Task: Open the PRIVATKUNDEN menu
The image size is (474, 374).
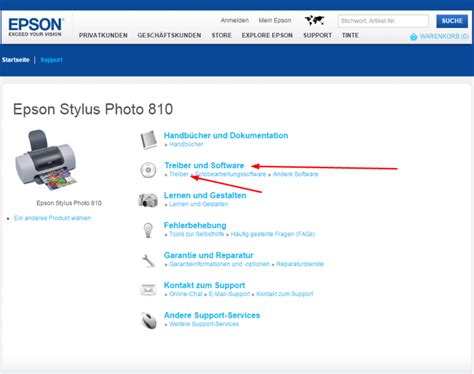Action: pyautogui.click(x=103, y=35)
